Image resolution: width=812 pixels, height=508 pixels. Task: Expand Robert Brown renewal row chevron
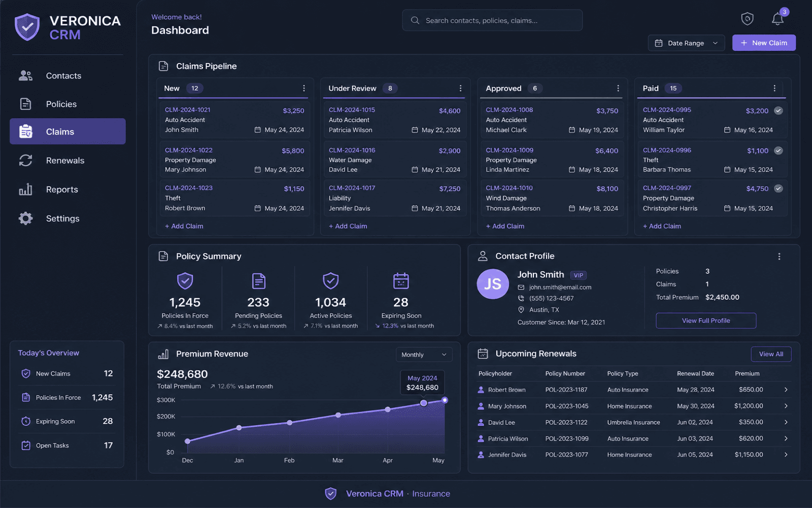pyautogui.click(x=786, y=390)
